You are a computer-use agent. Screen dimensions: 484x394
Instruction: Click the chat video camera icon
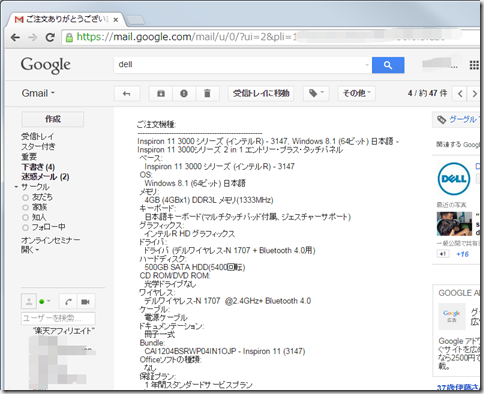point(86,302)
